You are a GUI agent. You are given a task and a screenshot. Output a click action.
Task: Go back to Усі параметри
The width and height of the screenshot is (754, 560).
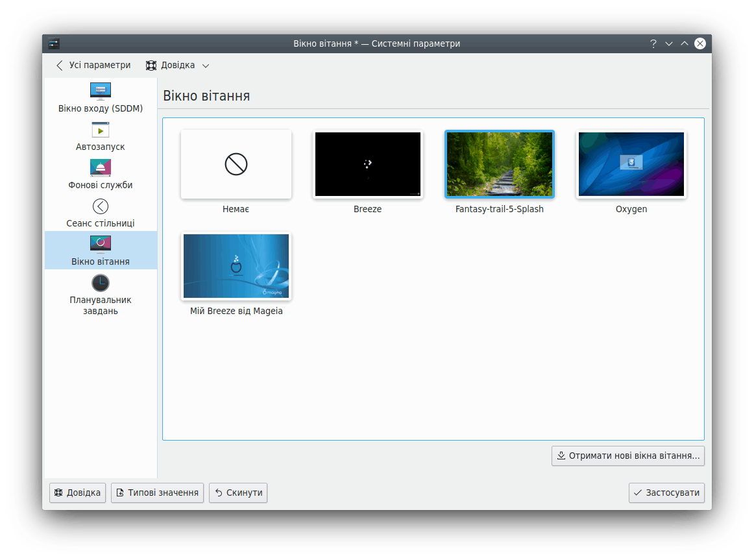pyautogui.click(x=93, y=66)
